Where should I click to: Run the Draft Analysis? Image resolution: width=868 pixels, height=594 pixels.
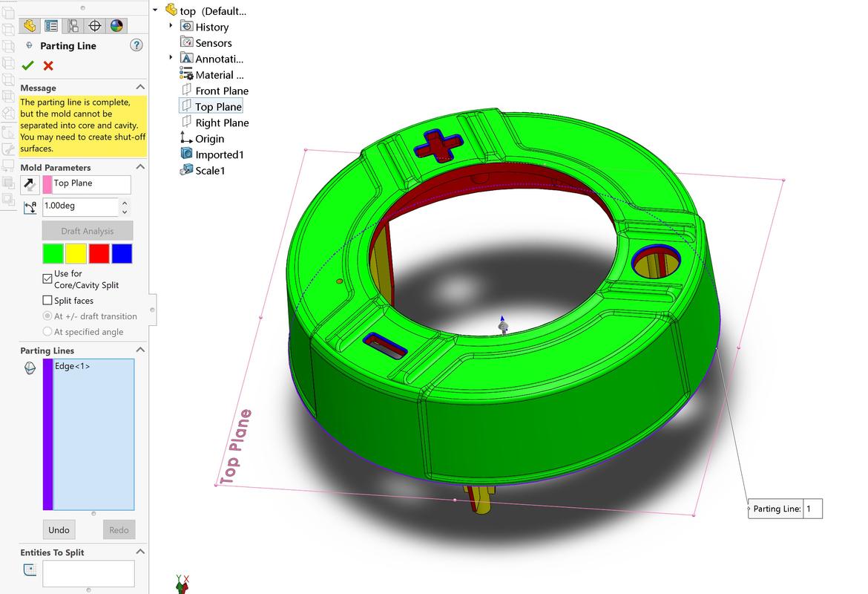pos(88,230)
